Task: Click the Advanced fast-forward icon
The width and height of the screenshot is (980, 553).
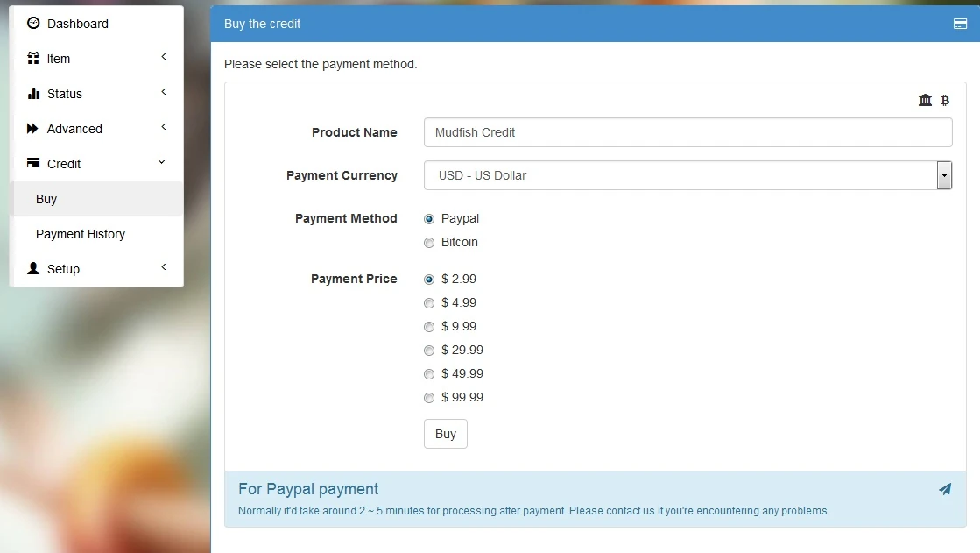Action: (33, 129)
